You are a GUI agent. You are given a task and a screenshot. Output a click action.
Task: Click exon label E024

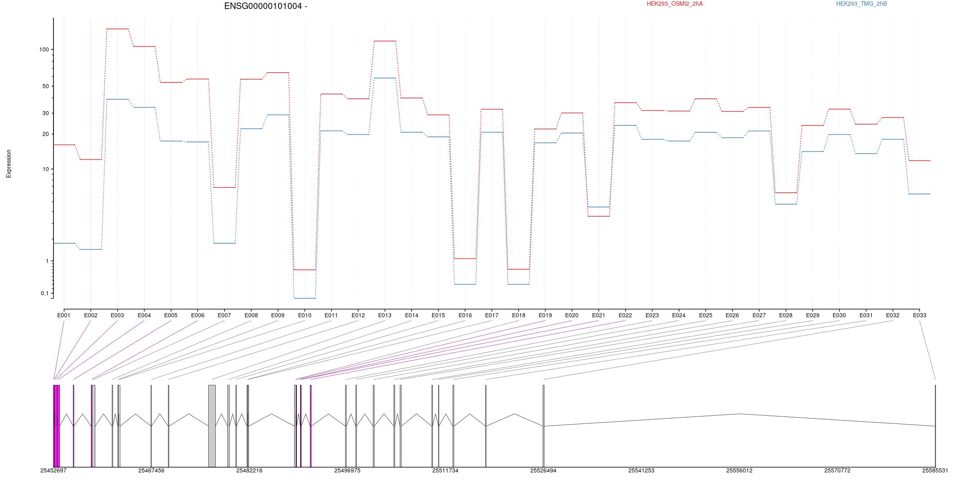point(679,315)
